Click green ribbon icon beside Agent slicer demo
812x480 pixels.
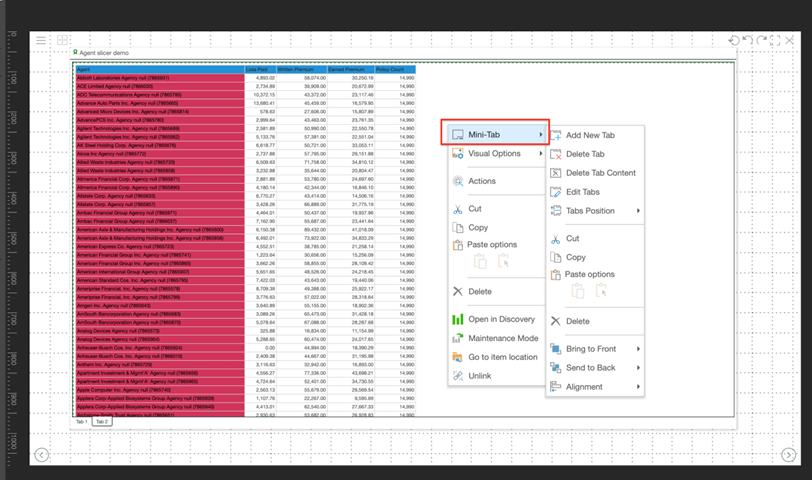75,52
